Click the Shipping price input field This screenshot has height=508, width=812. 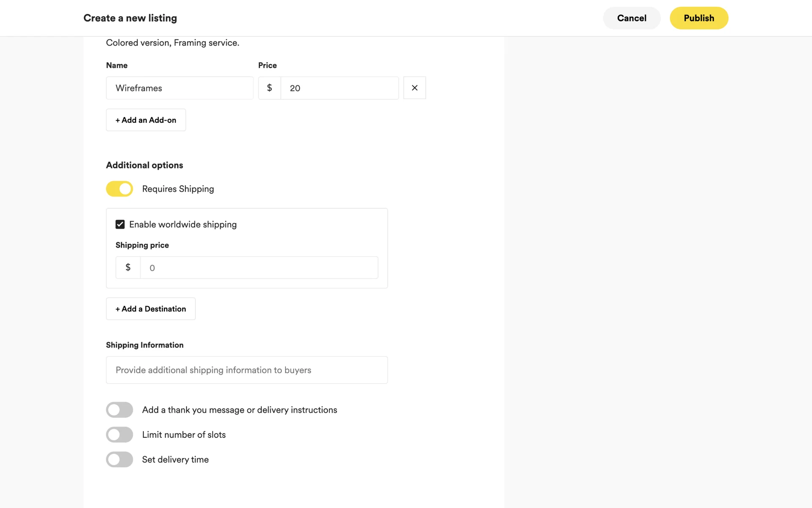(x=259, y=268)
